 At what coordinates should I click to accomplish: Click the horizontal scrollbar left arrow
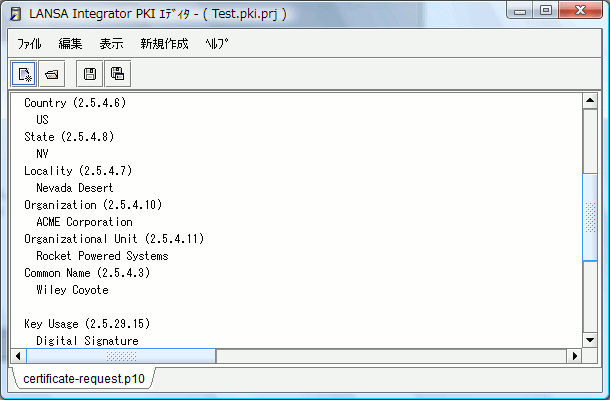click(18, 356)
